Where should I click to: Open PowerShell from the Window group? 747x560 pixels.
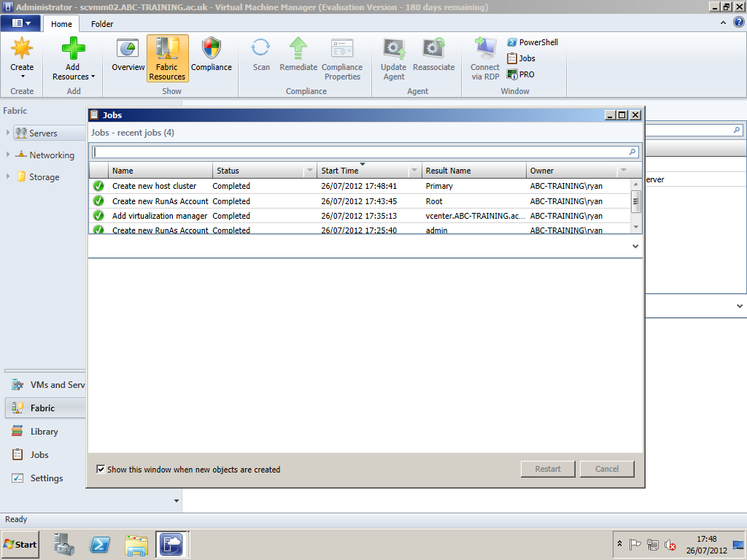coord(533,42)
